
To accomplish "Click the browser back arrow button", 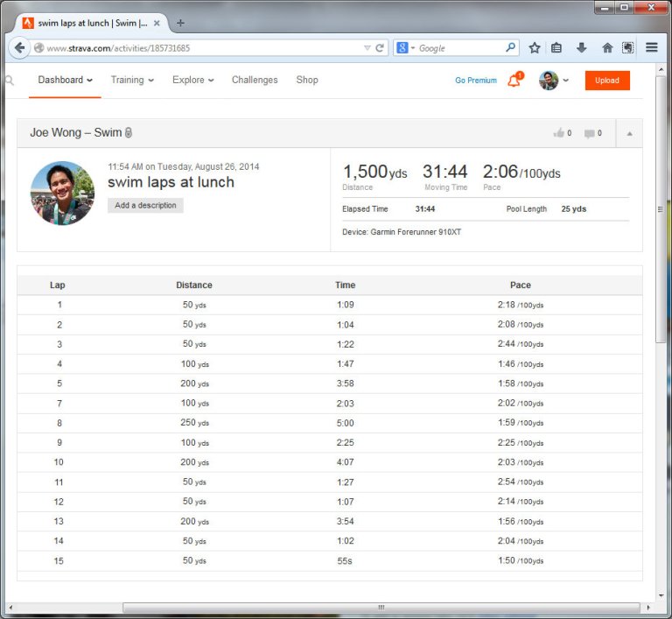I will tap(19, 47).
